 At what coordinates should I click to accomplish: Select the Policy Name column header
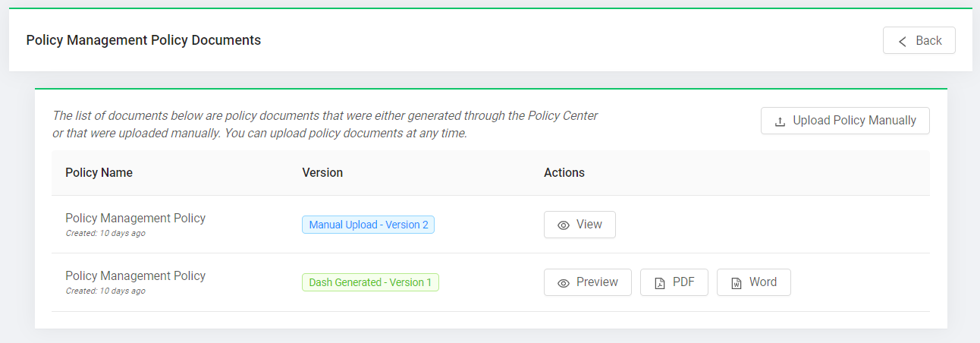click(x=99, y=173)
